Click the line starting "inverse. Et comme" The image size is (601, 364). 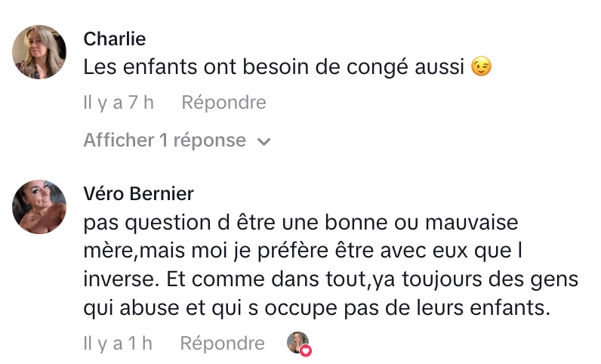(x=331, y=279)
